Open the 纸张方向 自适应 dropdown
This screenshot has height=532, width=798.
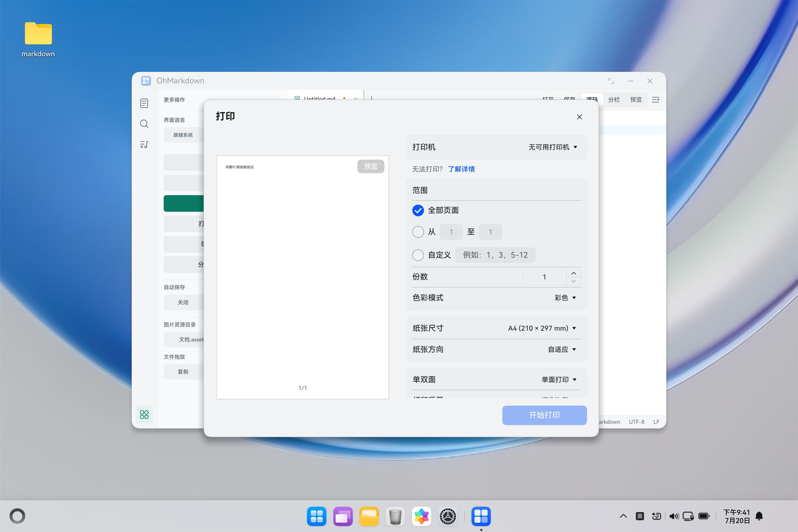click(x=562, y=349)
